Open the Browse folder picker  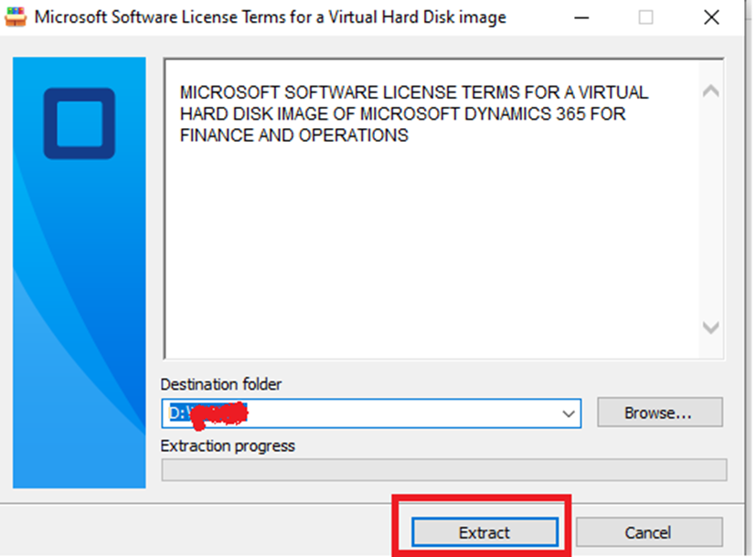click(660, 412)
